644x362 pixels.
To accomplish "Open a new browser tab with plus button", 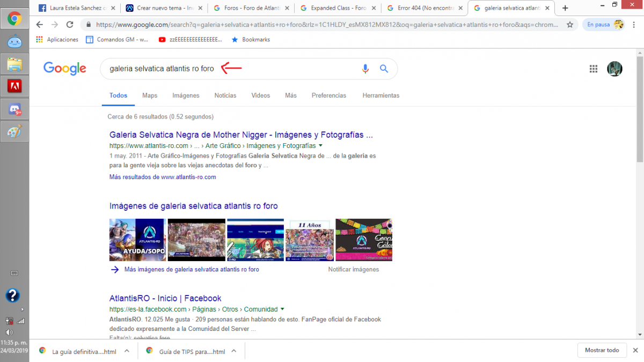I will click(565, 8).
